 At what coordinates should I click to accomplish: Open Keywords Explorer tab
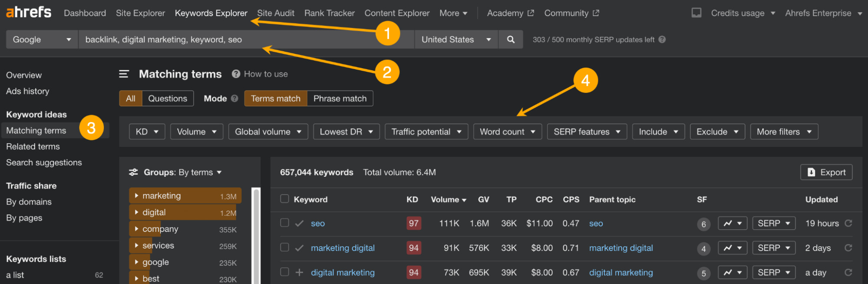point(211,13)
